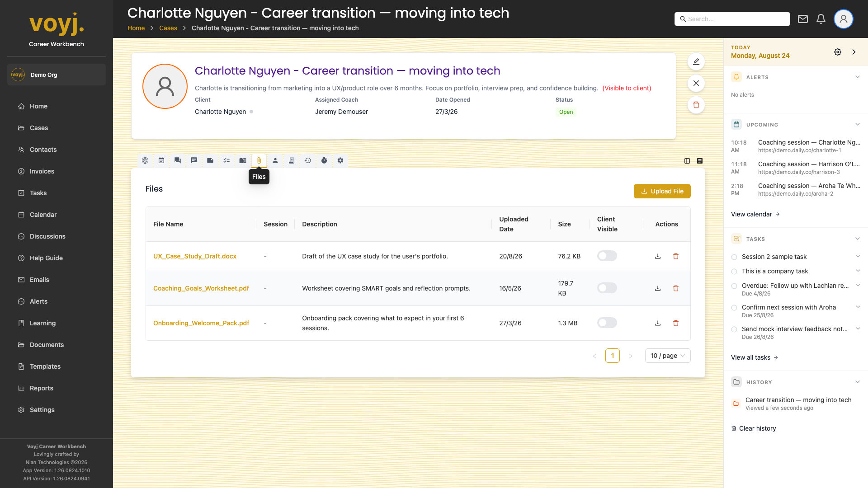Open the discussions double-bubble tab icon
The image size is (868, 488).
pyautogui.click(x=178, y=160)
